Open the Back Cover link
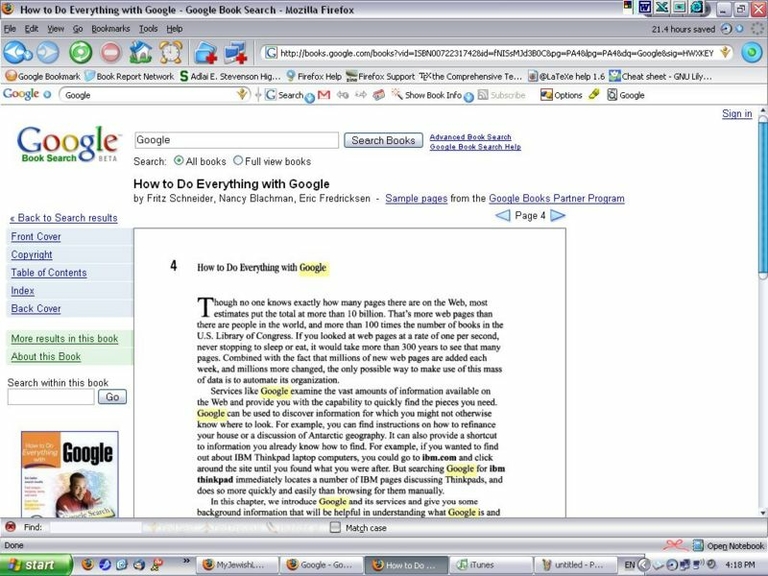 [36, 309]
